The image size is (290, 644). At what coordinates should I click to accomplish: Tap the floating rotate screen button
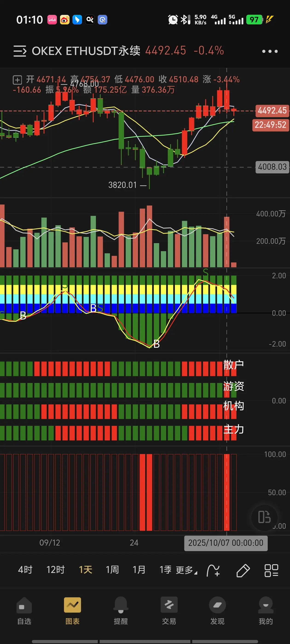pyautogui.click(x=264, y=517)
